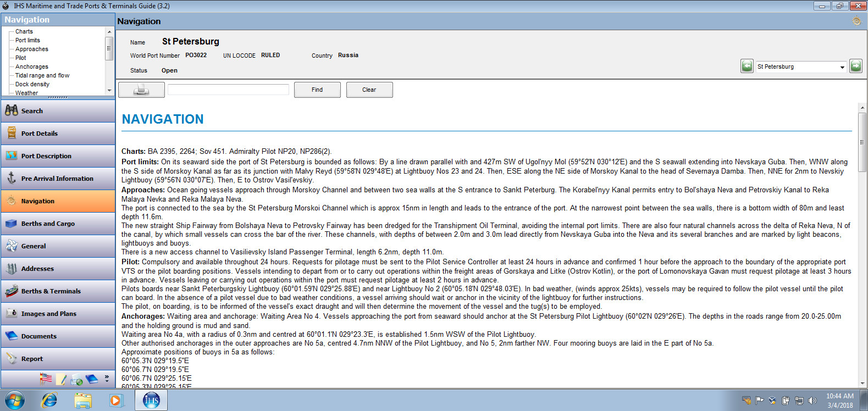The image size is (868, 411).
Task: Switch to the Pre Arrival Information section
Action: [x=57, y=179]
